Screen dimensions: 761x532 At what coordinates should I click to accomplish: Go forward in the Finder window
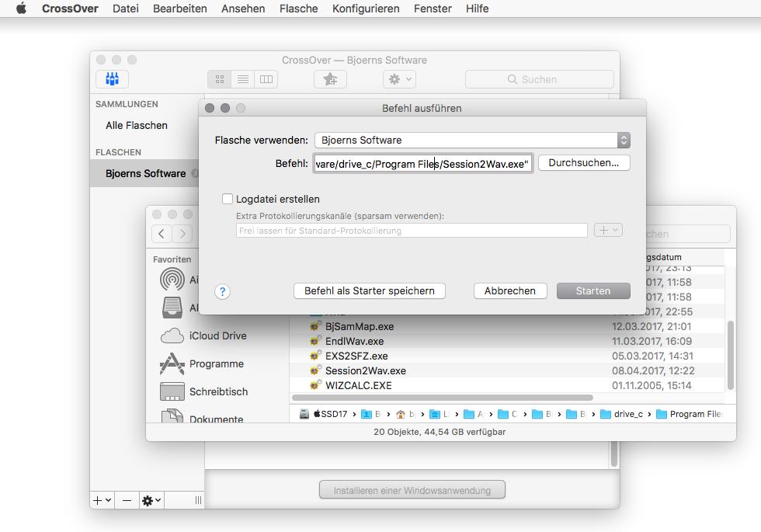tap(182, 234)
